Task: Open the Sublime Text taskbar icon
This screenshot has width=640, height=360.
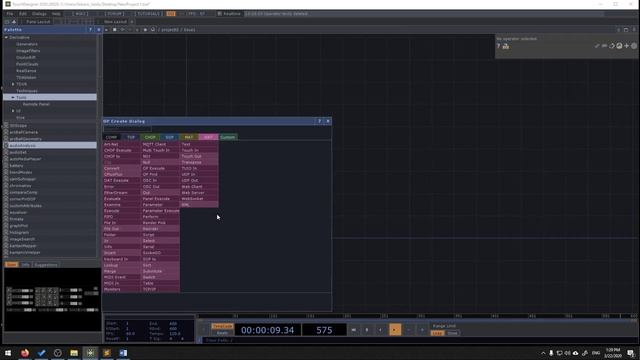Action: [107, 353]
